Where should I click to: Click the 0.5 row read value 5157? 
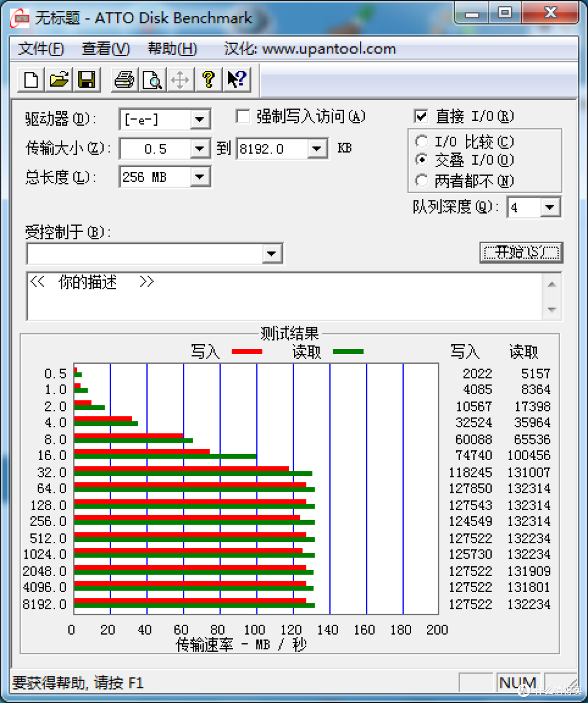pos(536,374)
